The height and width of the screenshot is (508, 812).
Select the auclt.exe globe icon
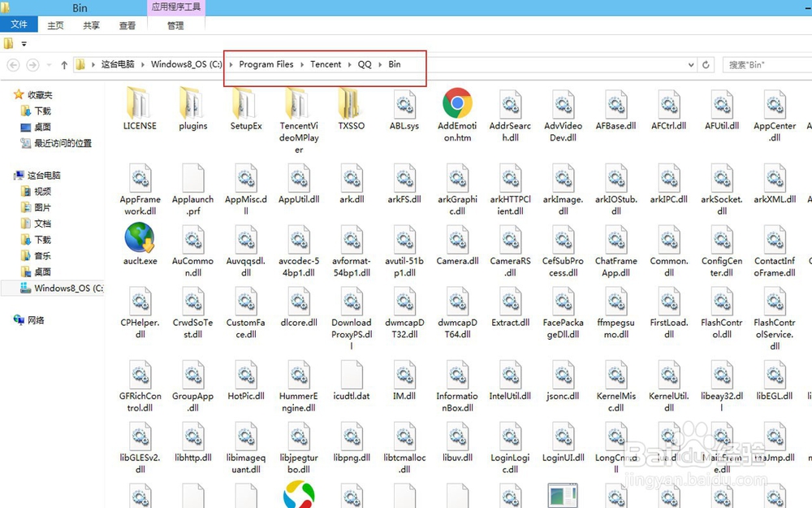[140, 244]
